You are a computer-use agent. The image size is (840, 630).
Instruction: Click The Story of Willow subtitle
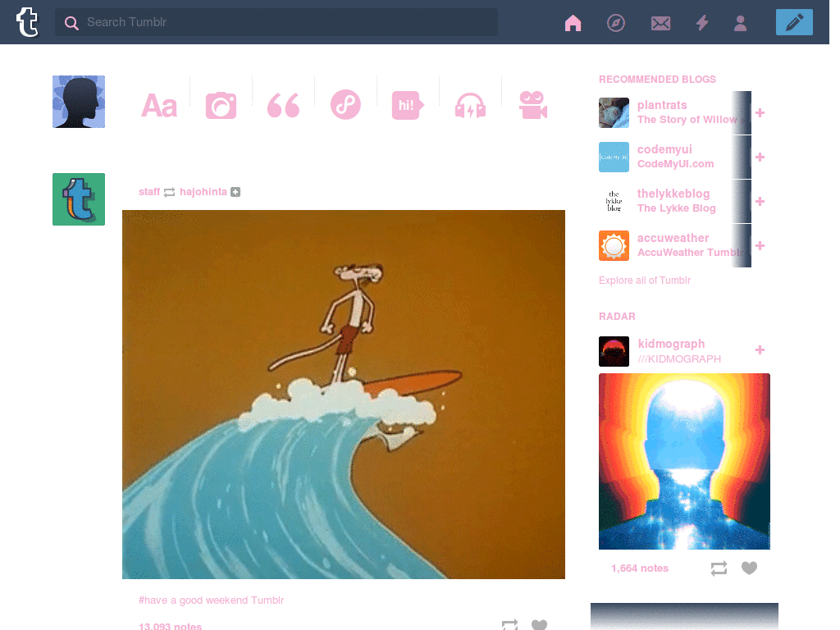click(687, 120)
